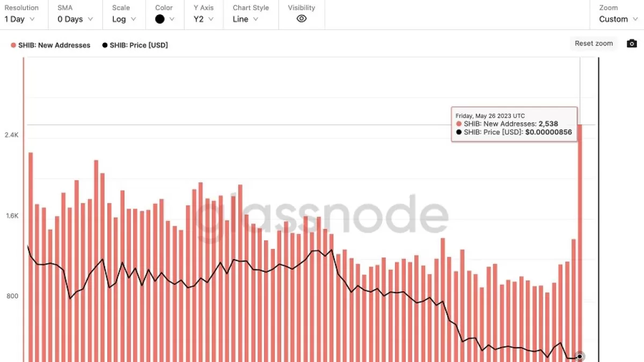Screen dimensions: 644x362
Task: Click the black Color swatch circle
Action: pos(160,19)
